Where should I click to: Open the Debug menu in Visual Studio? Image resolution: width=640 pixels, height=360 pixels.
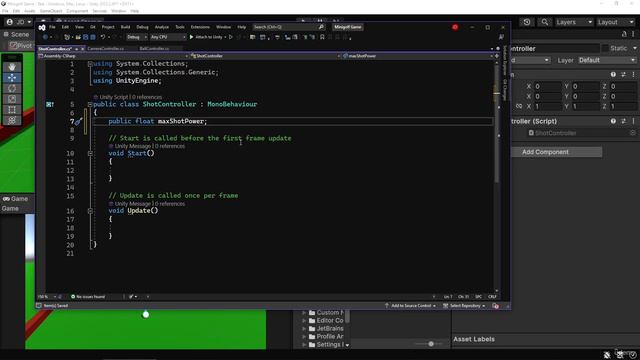tap(142, 27)
